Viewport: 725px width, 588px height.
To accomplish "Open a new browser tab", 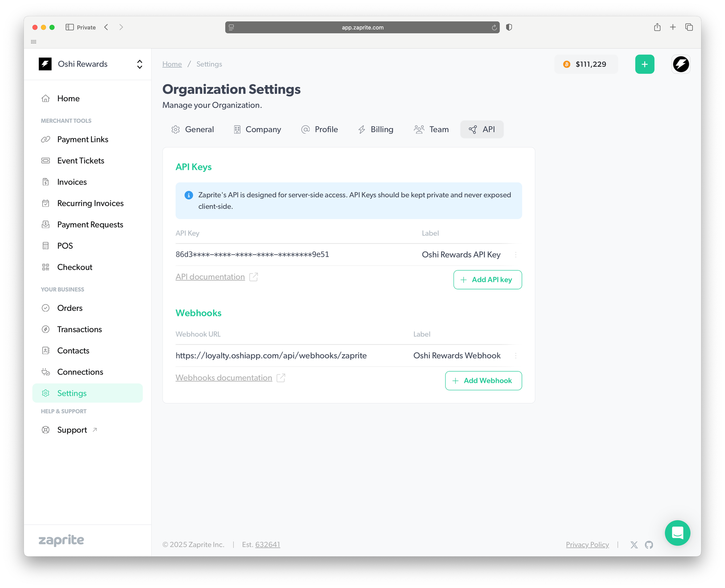I will click(672, 27).
